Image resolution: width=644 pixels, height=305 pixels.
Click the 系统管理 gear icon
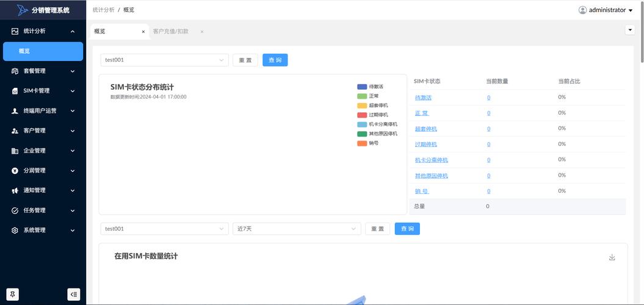coord(15,231)
